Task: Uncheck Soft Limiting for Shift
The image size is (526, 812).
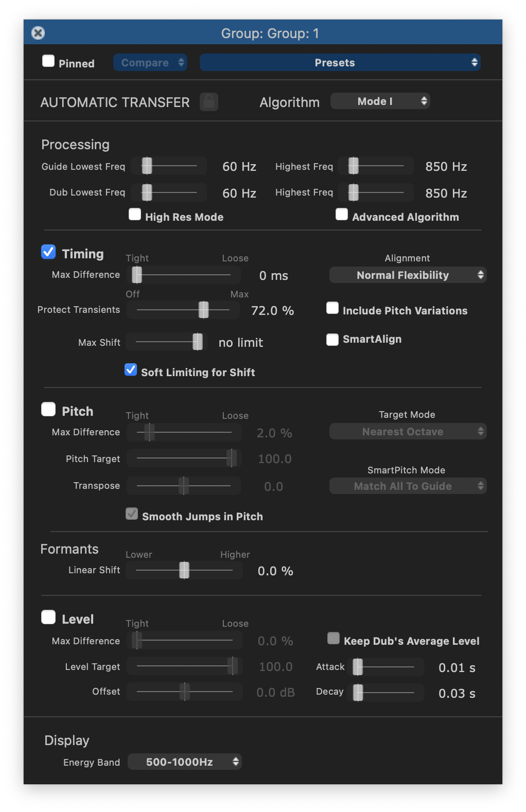Action: [x=131, y=370]
